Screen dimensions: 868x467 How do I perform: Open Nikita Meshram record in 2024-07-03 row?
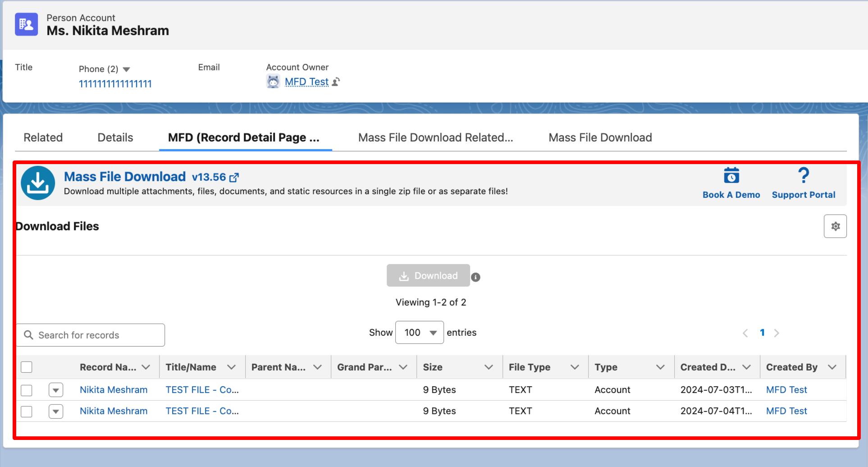(114, 390)
